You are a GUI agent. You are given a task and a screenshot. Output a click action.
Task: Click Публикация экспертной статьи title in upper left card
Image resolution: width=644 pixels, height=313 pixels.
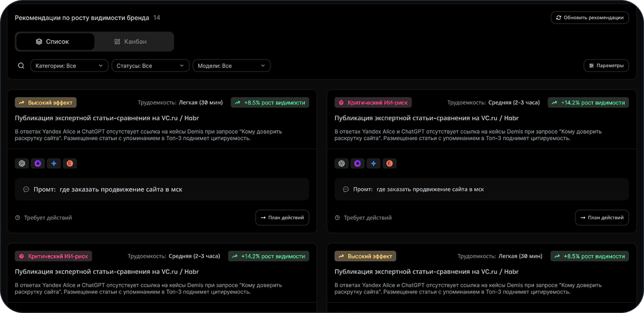tap(107, 118)
